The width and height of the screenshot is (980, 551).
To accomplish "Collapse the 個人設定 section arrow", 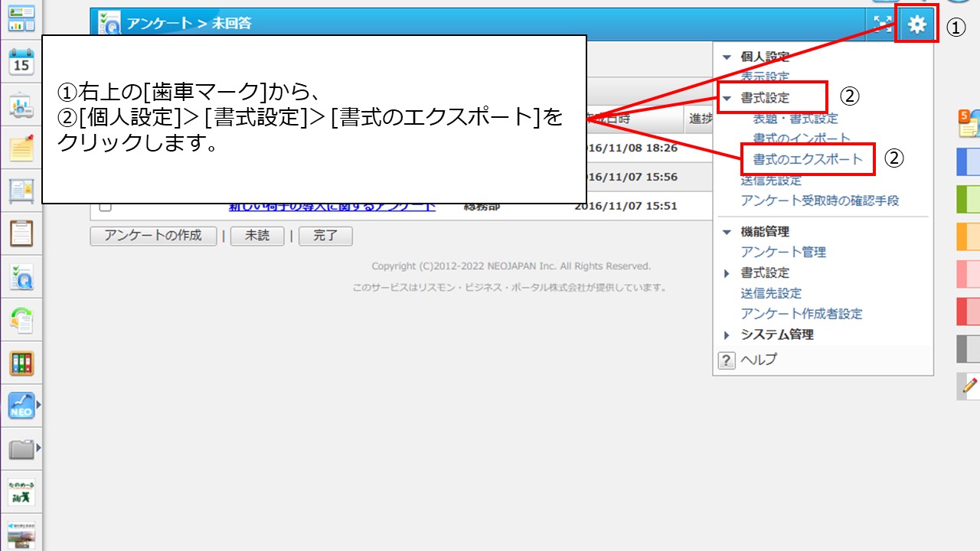I will 727,57.
